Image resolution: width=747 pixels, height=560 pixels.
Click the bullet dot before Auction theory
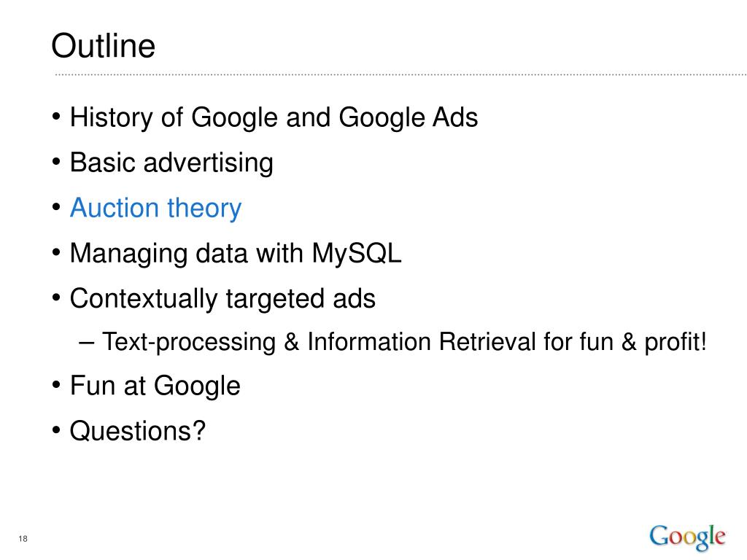pyautogui.click(x=56, y=207)
